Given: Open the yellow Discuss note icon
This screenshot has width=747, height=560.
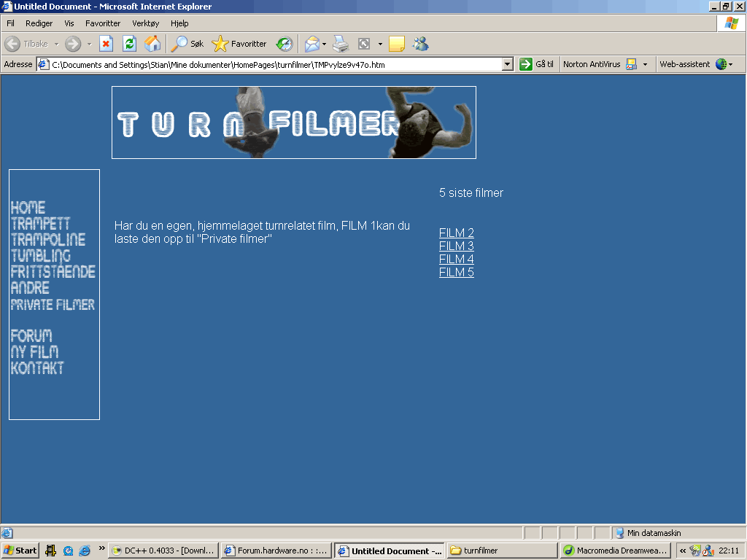Looking at the screenshot, I should [396, 44].
